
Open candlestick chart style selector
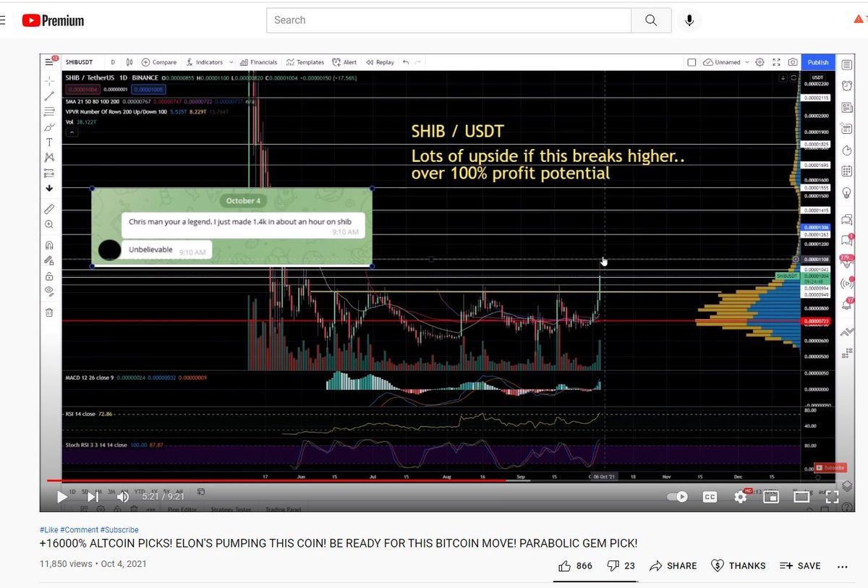tap(129, 62)
